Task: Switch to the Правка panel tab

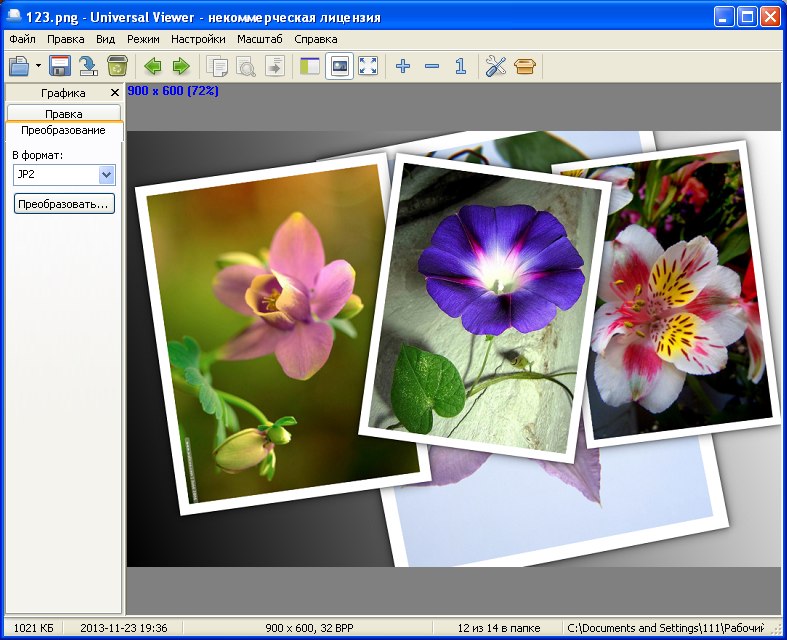Action: [64, 114]
